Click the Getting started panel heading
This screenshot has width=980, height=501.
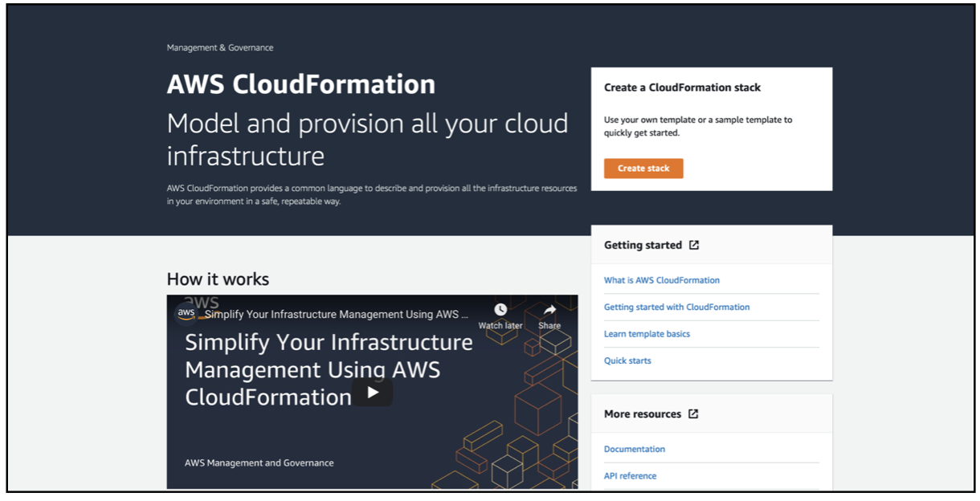tap(643, 245)
